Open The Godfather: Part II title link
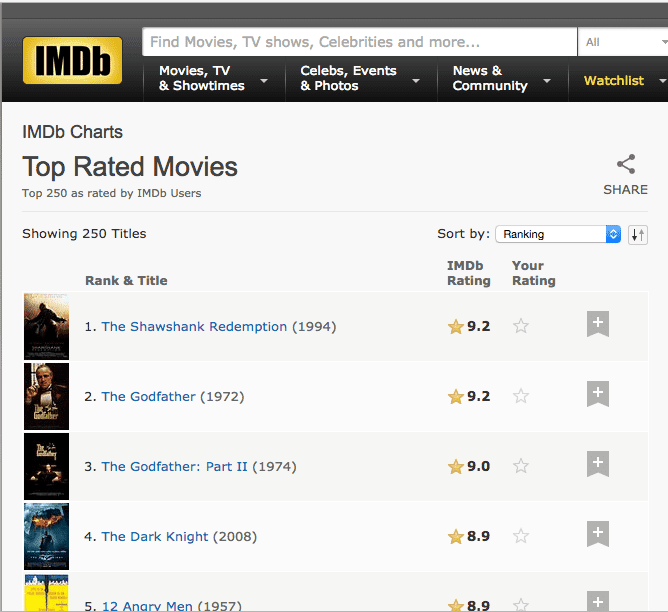Viewport: 668px width, 612px height. (174, 466)
